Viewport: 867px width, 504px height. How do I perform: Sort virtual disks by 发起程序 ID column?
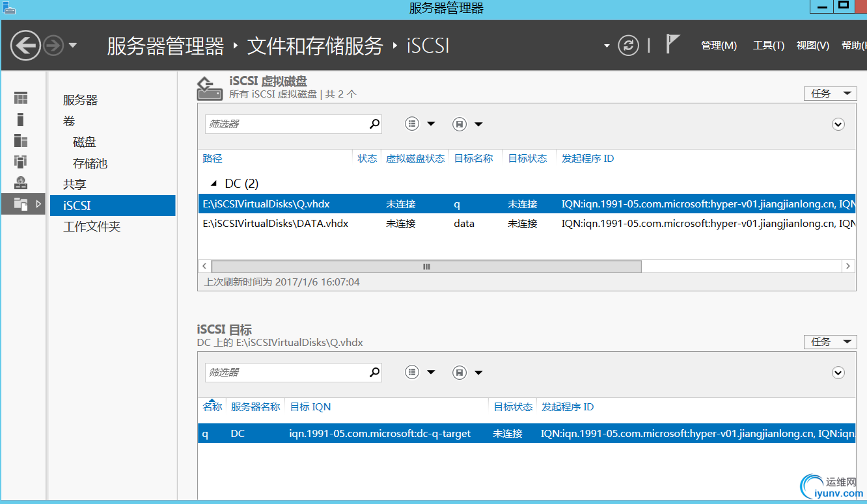click(x=588, y=159)
